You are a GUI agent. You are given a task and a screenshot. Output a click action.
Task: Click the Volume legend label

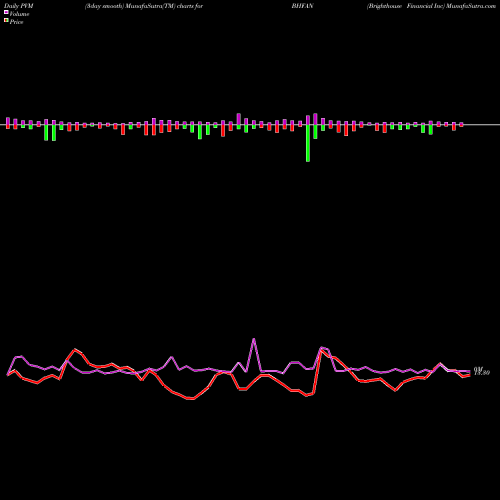tap(19, 14)
